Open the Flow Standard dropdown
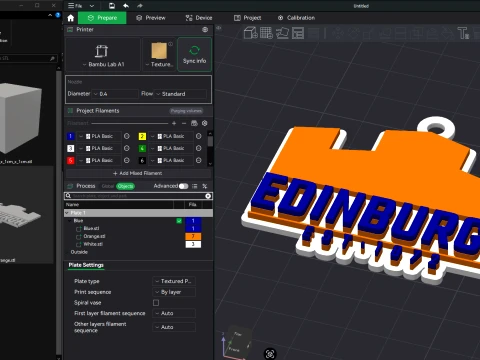This screenshot has width=480, height=360. (x=181, y=94)
